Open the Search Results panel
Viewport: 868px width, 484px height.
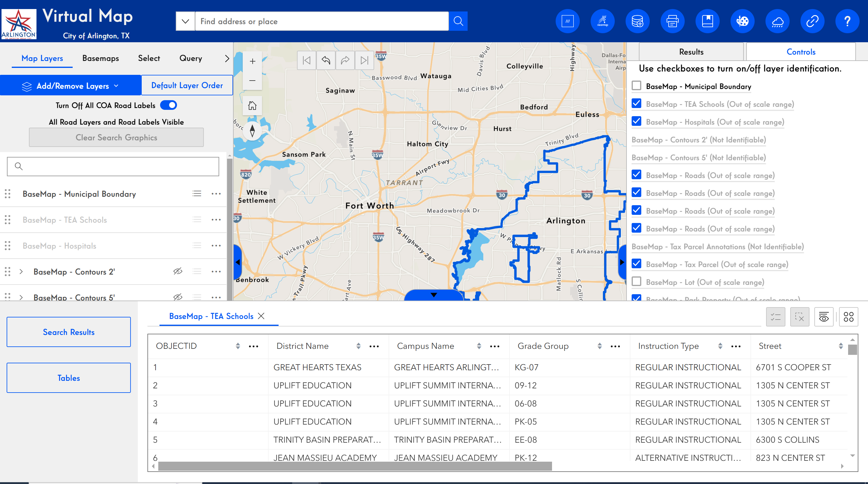coord(68,332)
